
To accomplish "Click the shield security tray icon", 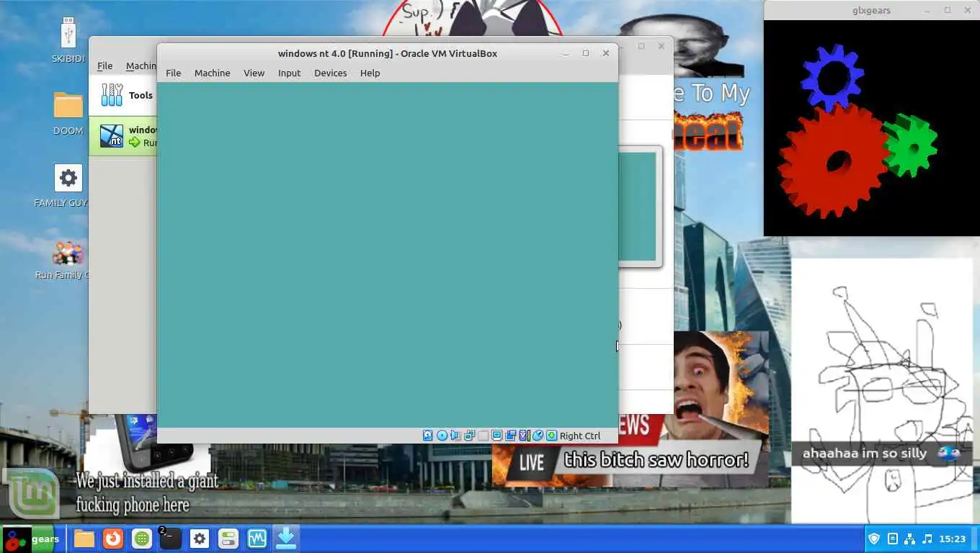I will [x=875, y=539].
